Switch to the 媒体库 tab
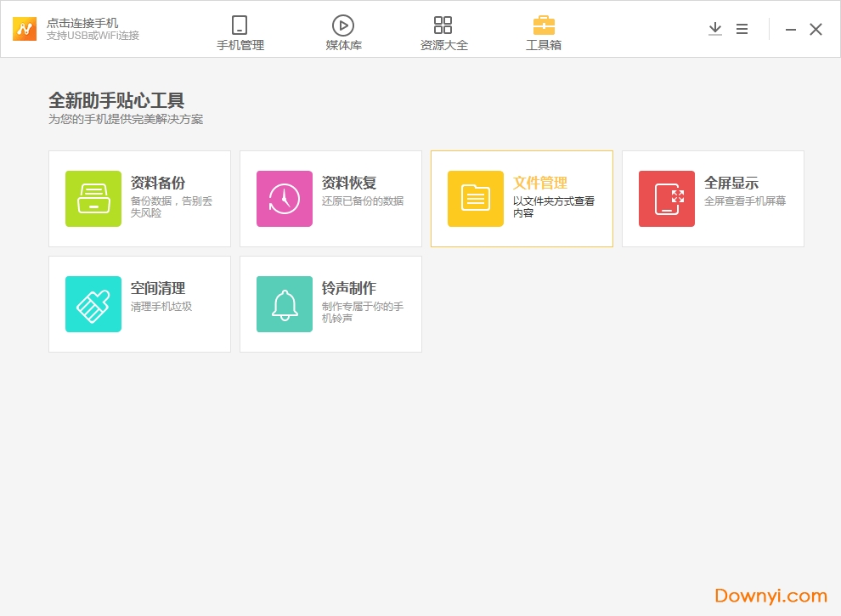 point(343,33)
